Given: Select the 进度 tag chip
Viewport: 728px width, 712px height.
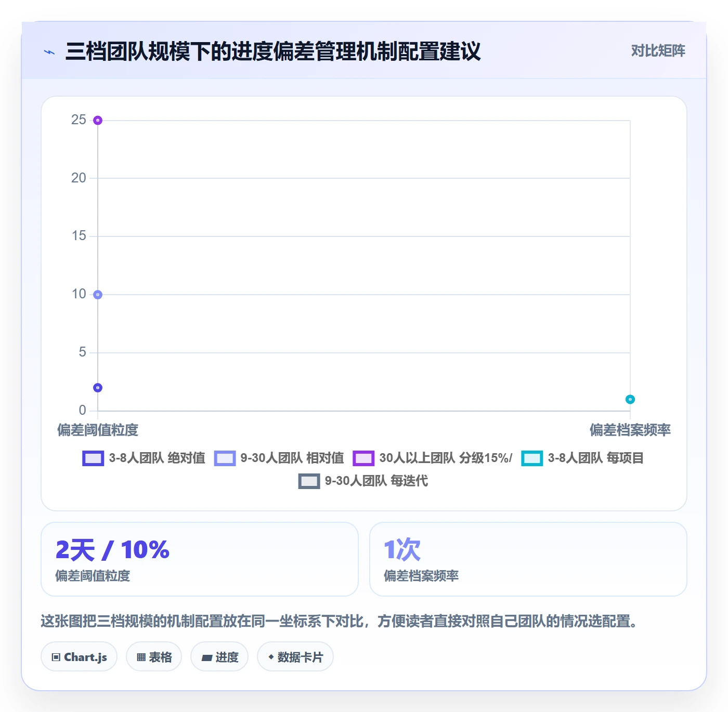Looking at the screenshot, I should click(x=219, y=657).
